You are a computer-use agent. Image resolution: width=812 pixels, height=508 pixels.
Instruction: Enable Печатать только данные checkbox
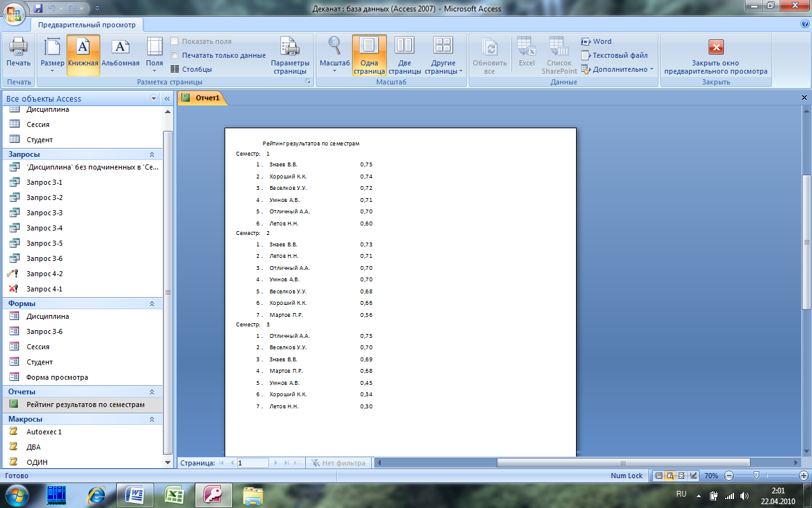(218, 55)
